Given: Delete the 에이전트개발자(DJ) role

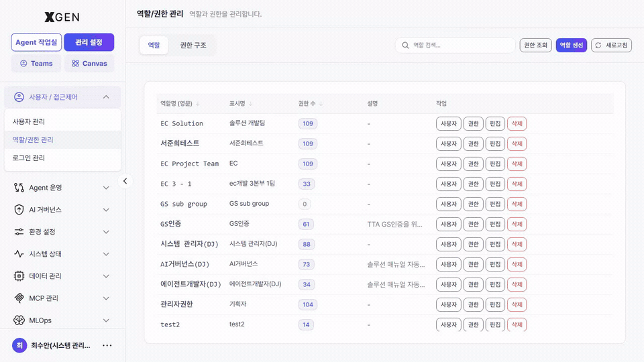Looking at the screenshot, I should click(x=517, y=284).
